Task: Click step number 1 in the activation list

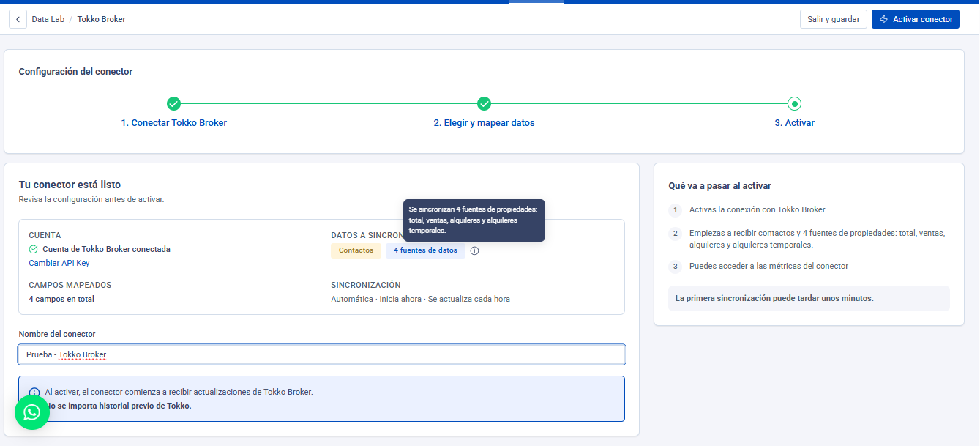Action: point(676,210)
